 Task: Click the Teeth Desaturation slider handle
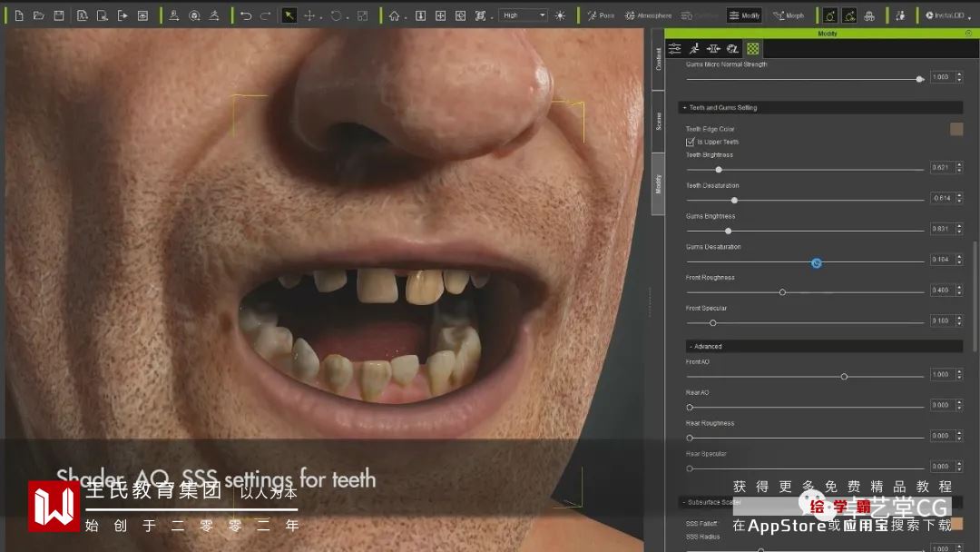point(734,200)
